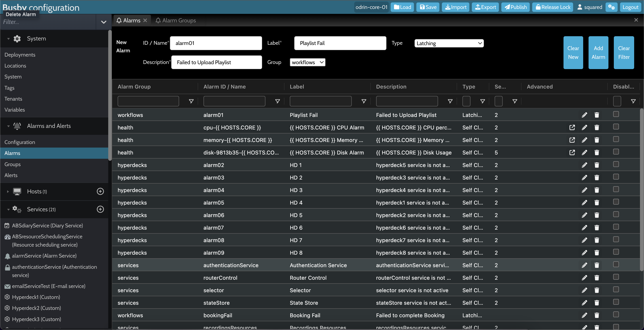Delete the authenticationService alarm
Viewport: 644px width, 330px height.
pos(597,265)
